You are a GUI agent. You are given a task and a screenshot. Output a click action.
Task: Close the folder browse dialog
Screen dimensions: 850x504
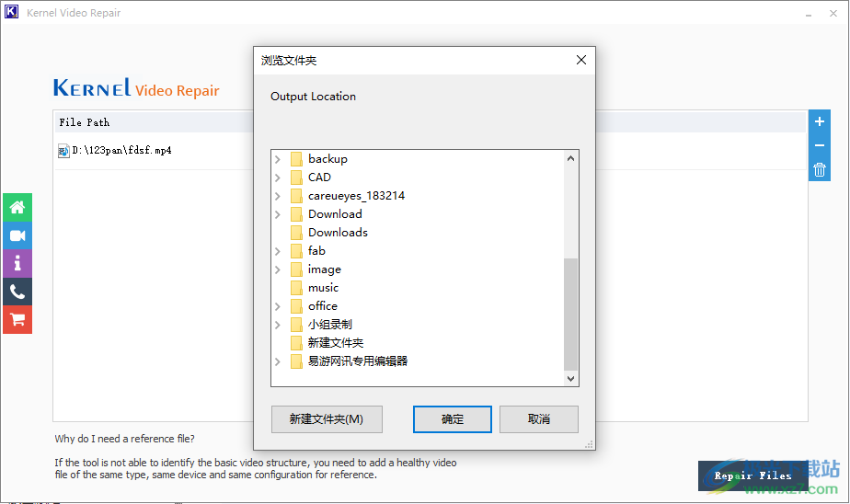tap(581, 60)
